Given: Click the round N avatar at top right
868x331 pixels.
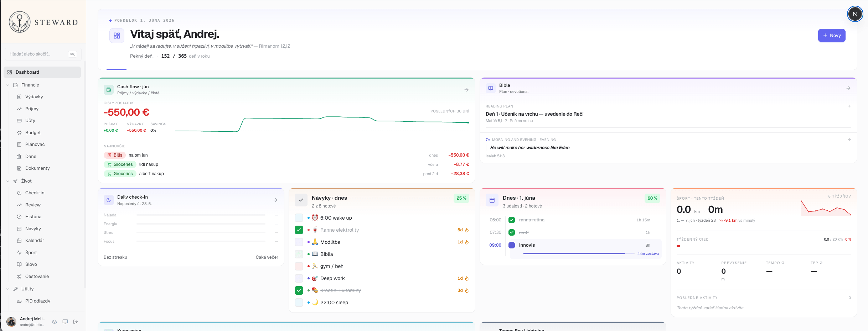Looking at the screenshot, I should 855,14.
